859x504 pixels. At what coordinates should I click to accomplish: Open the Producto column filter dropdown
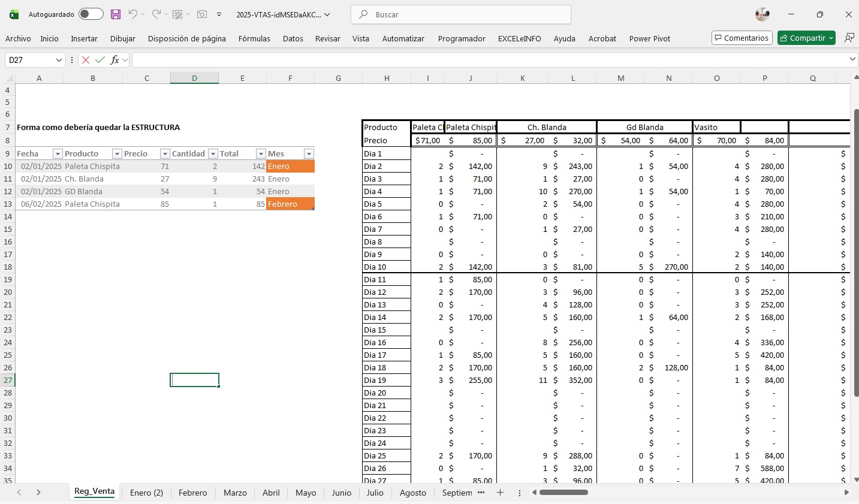click(x=117, y=154)
